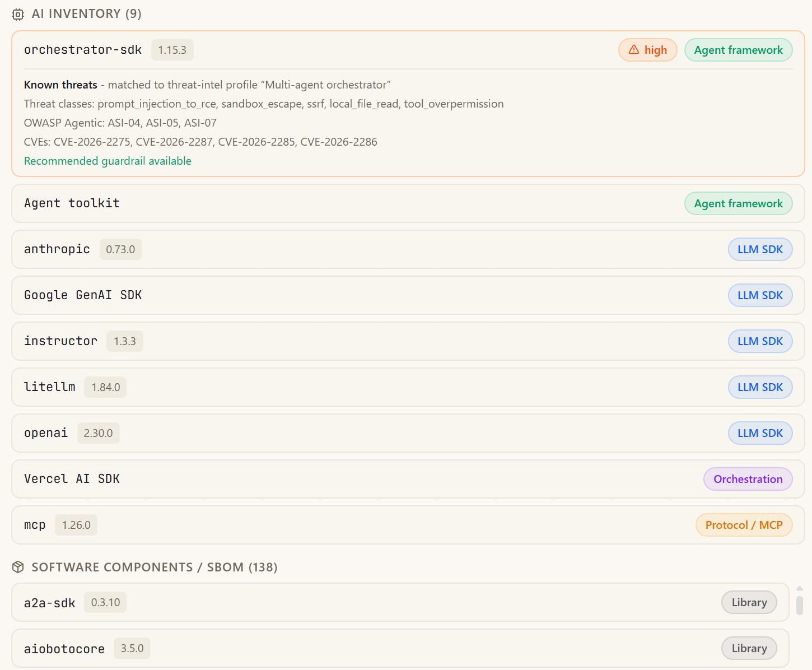The image size is (812, 670).
Task: Open Recommended guardrail available link
Action: (x=108, y=161)
